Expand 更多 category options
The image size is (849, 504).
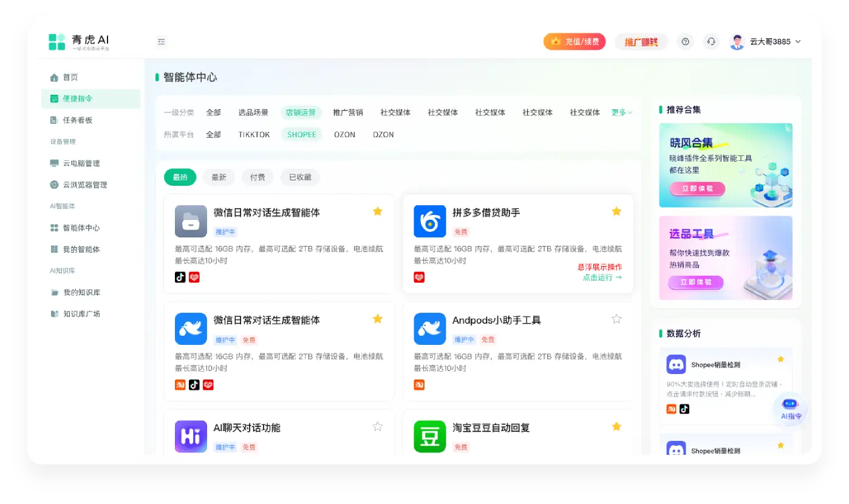[x=621, y=112]
